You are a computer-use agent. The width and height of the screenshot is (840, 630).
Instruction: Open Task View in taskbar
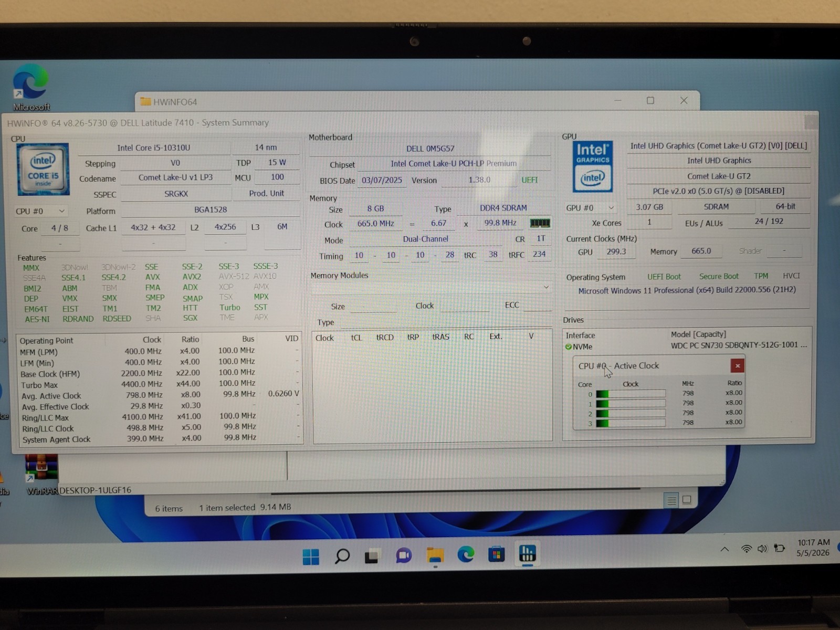click(x=372, y=556)
